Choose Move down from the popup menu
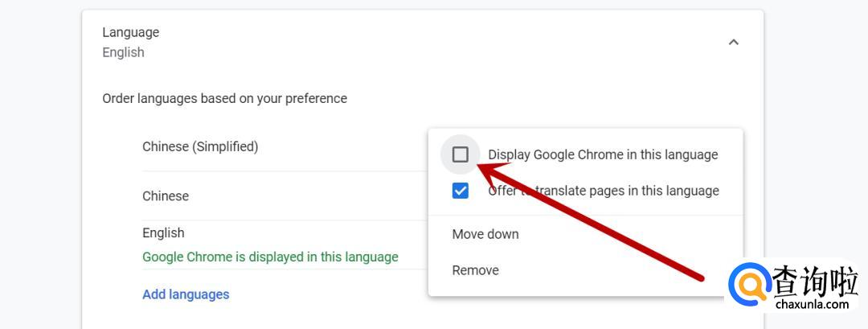This screenshot has width=868, height=329. (x=485, y=234)
